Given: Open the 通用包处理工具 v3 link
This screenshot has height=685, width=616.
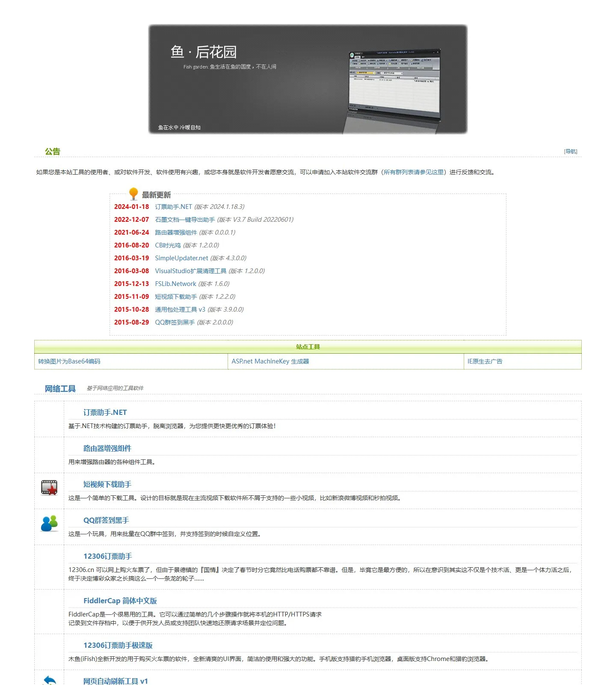Looking at the screenshot, I should click(180, 310).
